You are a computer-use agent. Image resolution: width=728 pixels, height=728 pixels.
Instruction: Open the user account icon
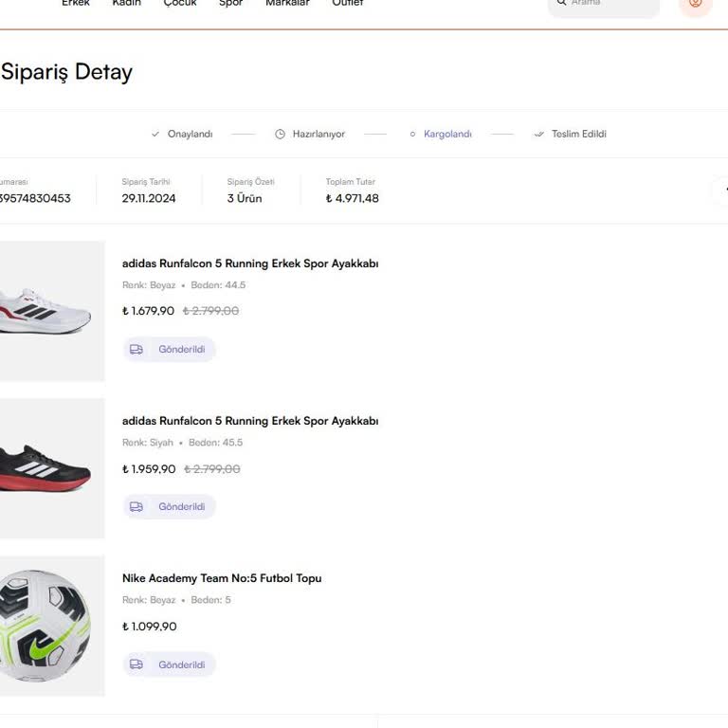(695, 3)
